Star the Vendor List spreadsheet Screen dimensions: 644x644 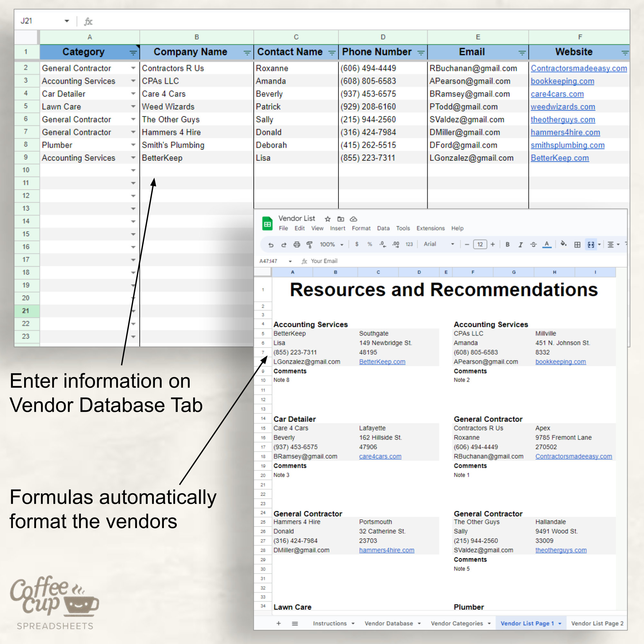point(327,219)
